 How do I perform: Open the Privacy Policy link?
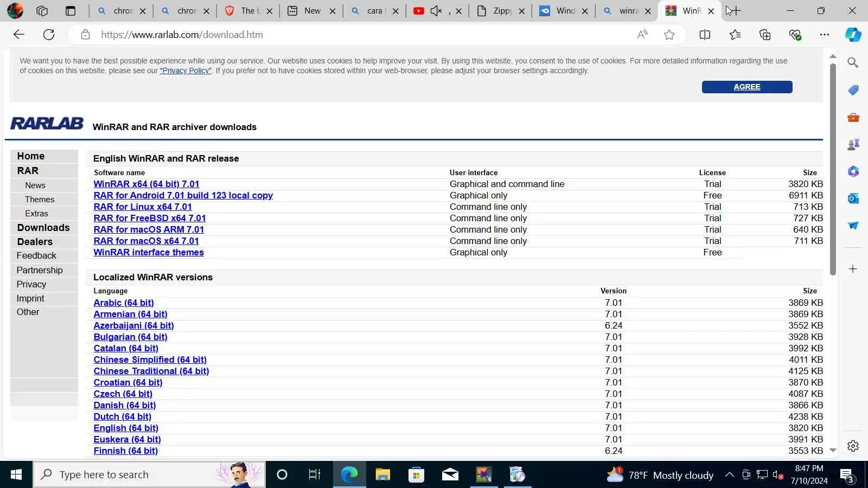pyautogui.click(x=186, y=70)
